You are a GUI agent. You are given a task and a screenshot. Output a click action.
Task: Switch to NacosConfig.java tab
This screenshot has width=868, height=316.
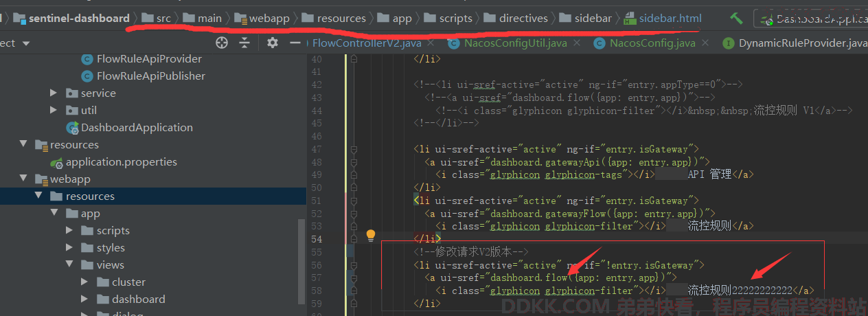tap(652, 44)
